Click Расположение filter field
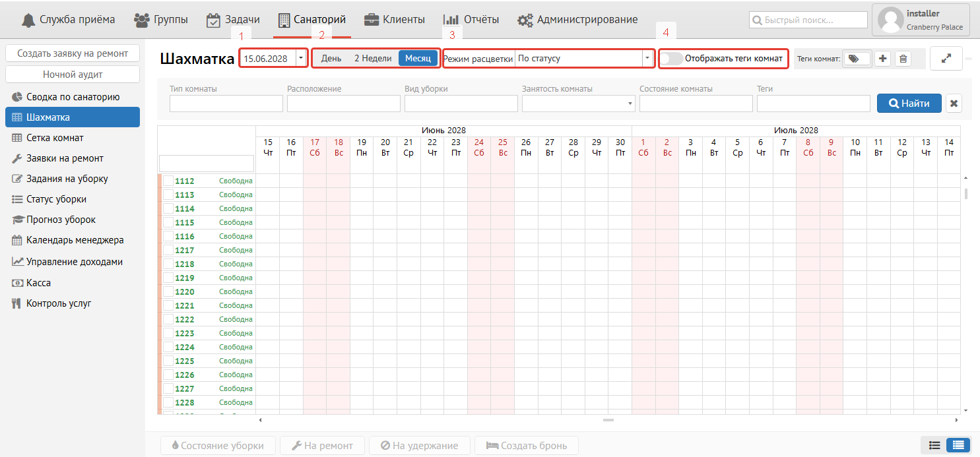The image size is (980, 457). (x=344, y=104)
